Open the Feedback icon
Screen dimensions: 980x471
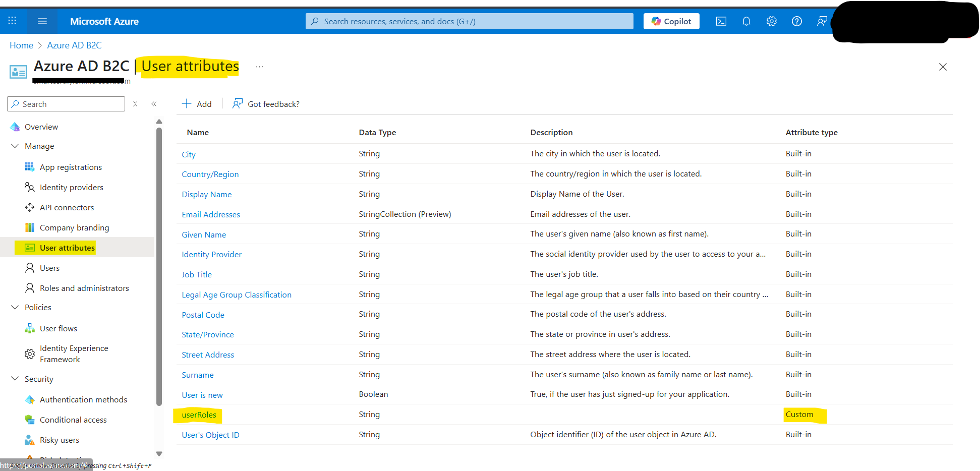[x=822, y=21]
